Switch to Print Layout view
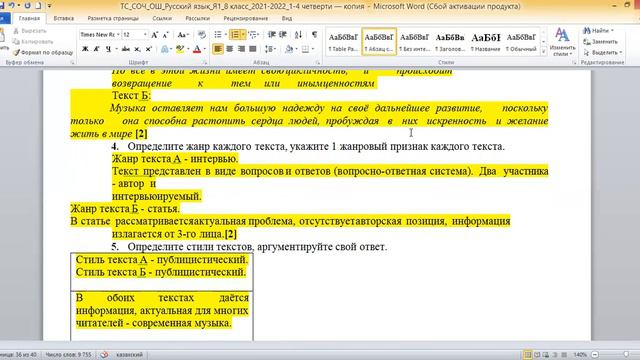Screen dimensions: 640x360 pos(527,355)
